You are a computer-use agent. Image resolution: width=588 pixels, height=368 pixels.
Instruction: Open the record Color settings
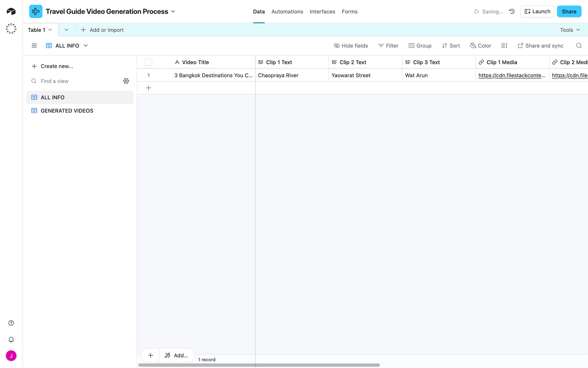(480, 46)
